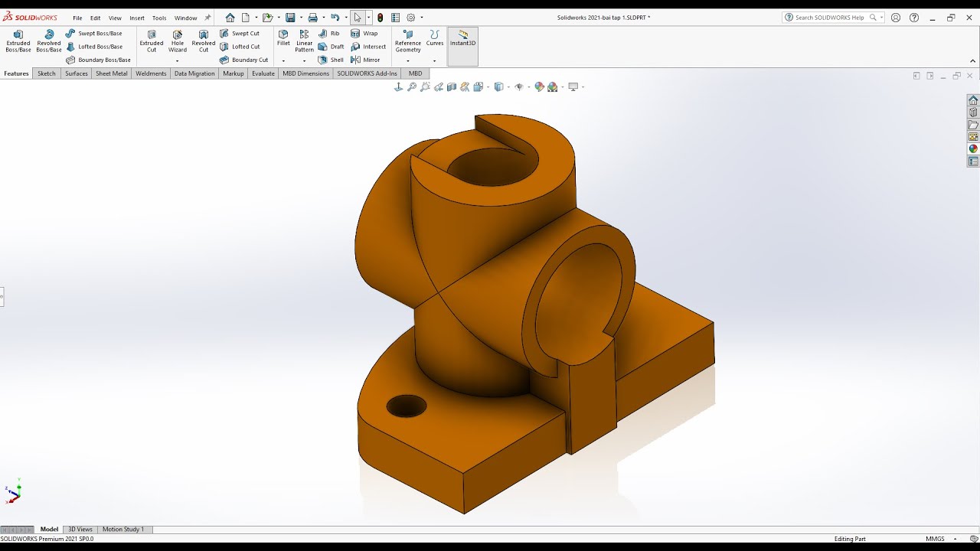Image resolution: width=980 pixels, height=551 pixels.
Task: Switch to the MBD Dimensions tab
Action: pyautogui.click(x=305, y=73)
